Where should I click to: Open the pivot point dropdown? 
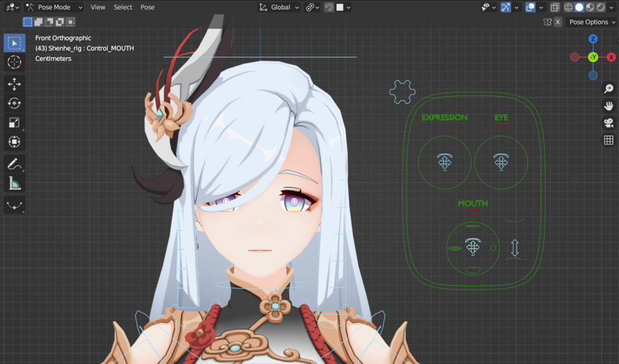(312, 7)
